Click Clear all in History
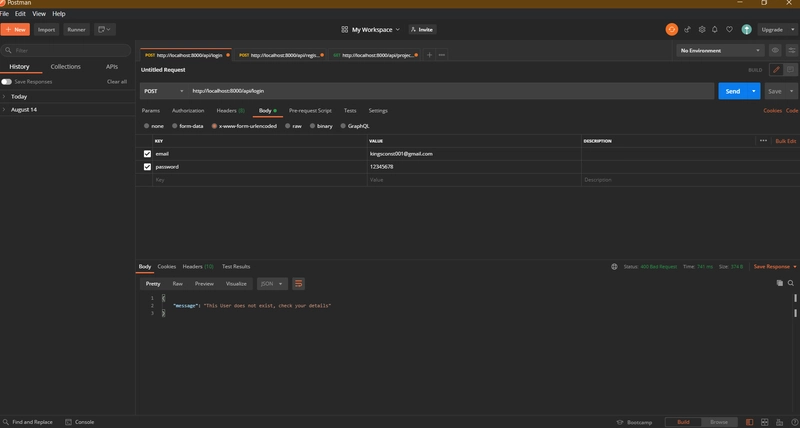This screenshot has height=428, width=800. click(x=117, y=82)
